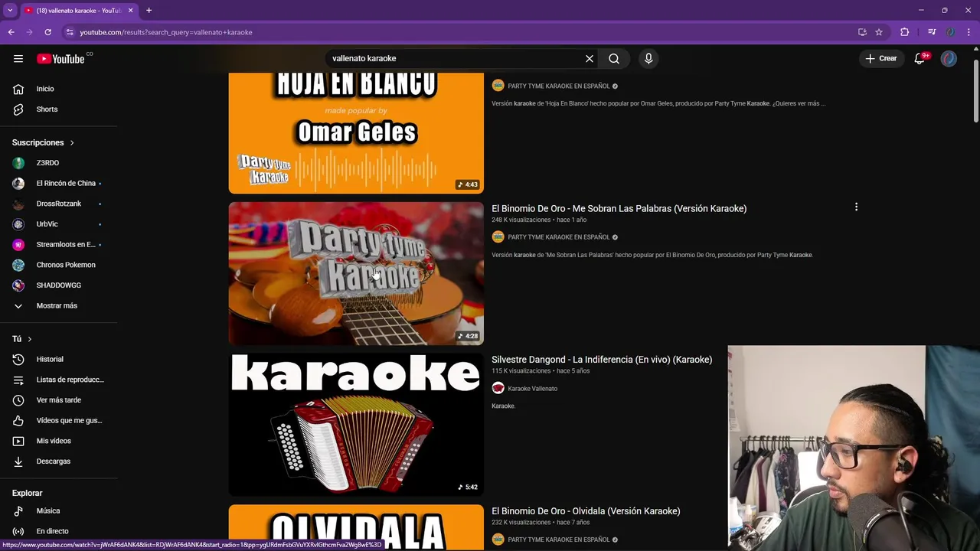This screenshot has height=551, width=980.
Task: Click Me Sobran Las Palabras description text
Action: click(x=652, y=255)
